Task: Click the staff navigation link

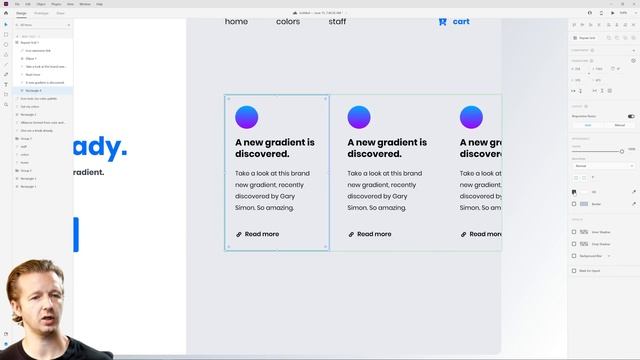Action: (x=337, y=22)
